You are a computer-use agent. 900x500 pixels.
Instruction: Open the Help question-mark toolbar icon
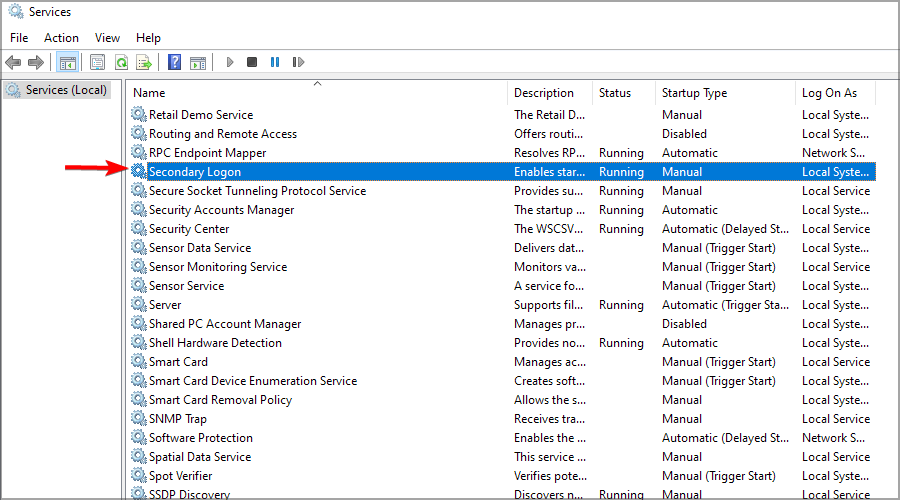point(174,62)
